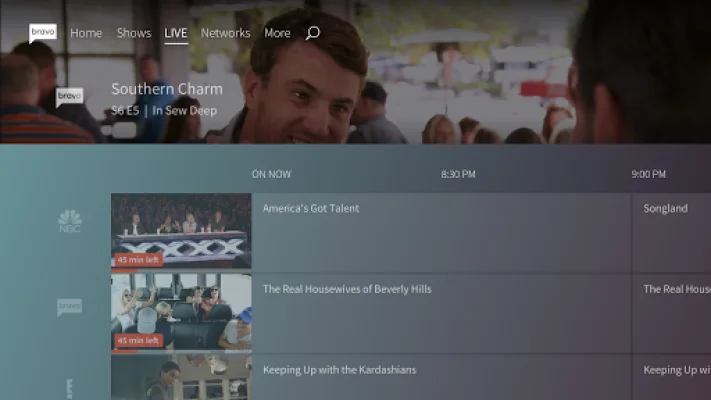711x400 pixels.
Task: Expand the More menu
Action: pyautogui.click(x=277, y=33)
